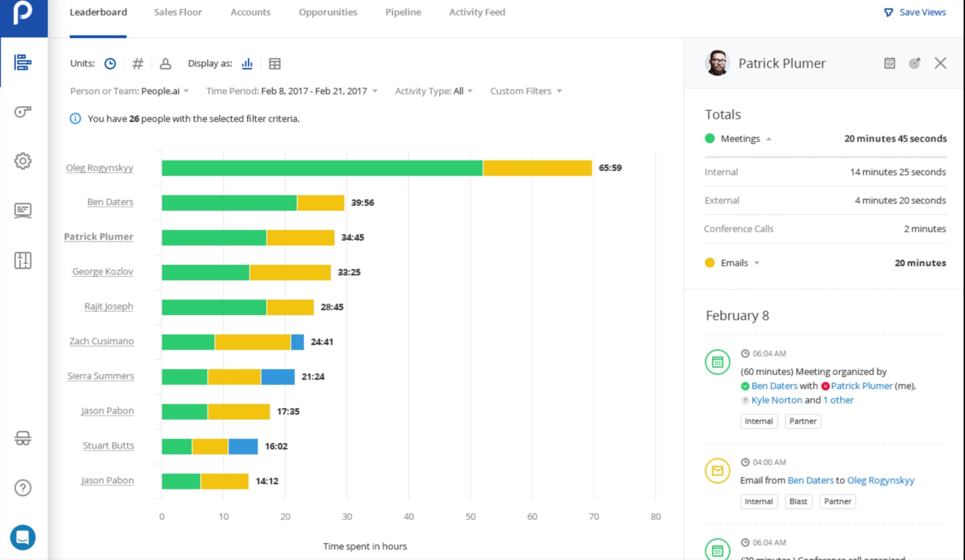This screenshot has width=965, height=560.
Task: Click the sliders panel icon in the sidebar
Action: (x=23, y=261)
